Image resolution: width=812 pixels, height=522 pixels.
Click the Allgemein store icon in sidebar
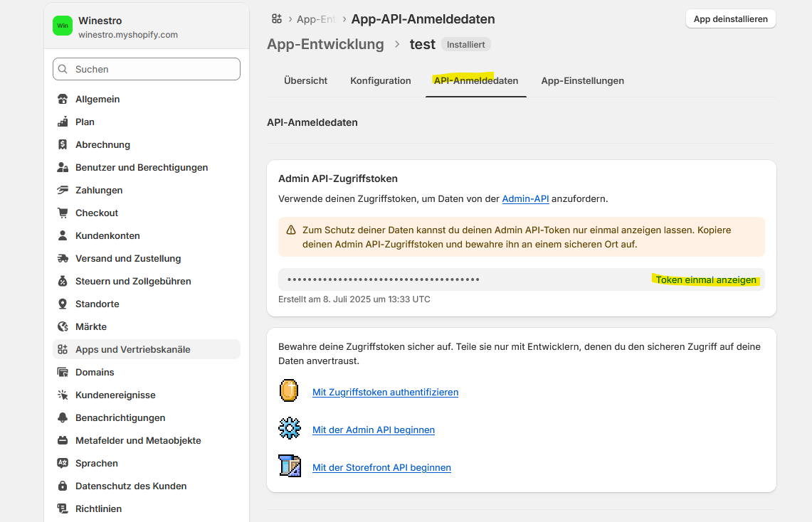pos(63,99)
